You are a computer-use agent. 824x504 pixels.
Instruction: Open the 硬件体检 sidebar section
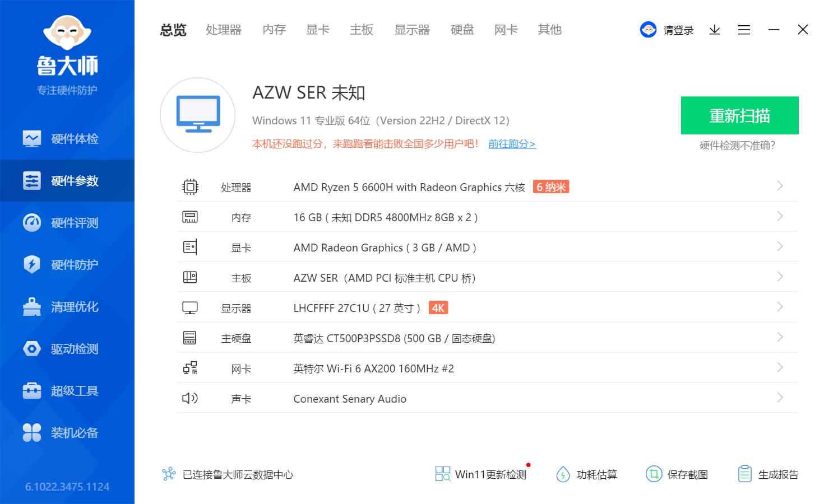point(75,138)
